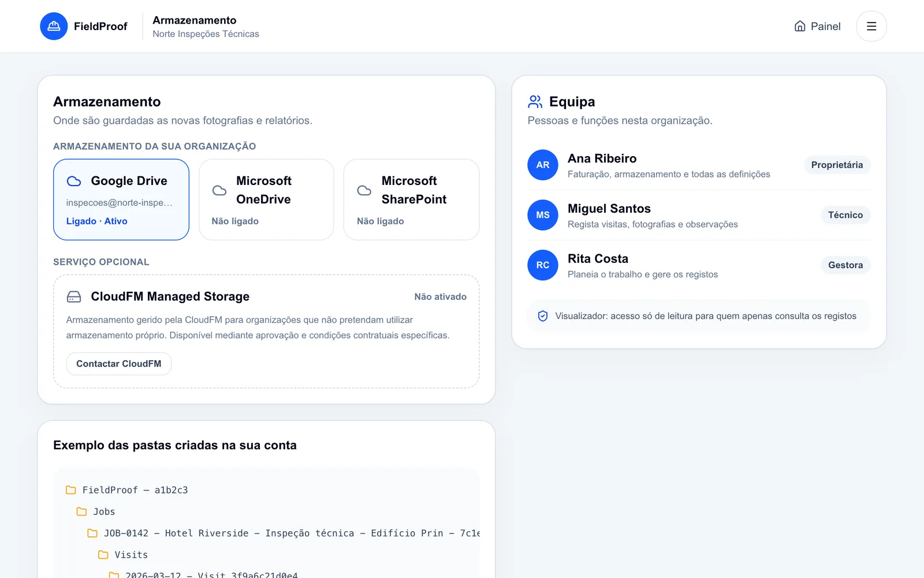Image resolution: width=924 pixels, height=578 pixels.
Task: Open the Painel link
Action: coord(817,26)
